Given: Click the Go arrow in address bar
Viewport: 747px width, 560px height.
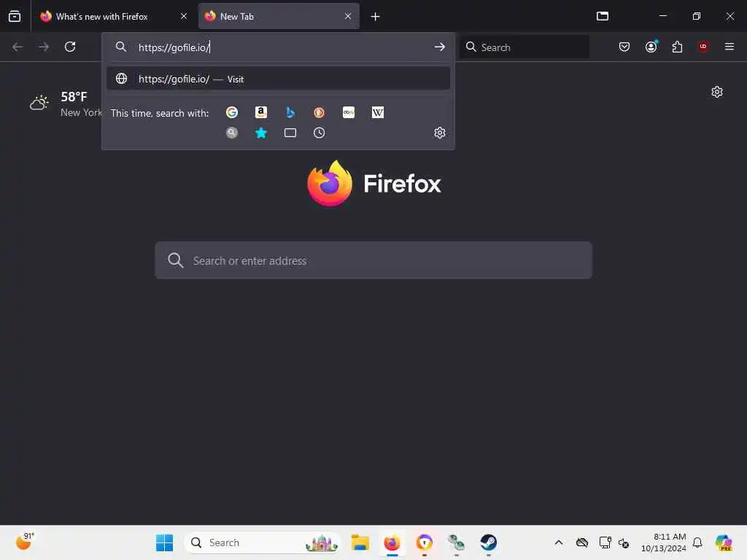Looking at the screenshot, I should tap(440, 47).
